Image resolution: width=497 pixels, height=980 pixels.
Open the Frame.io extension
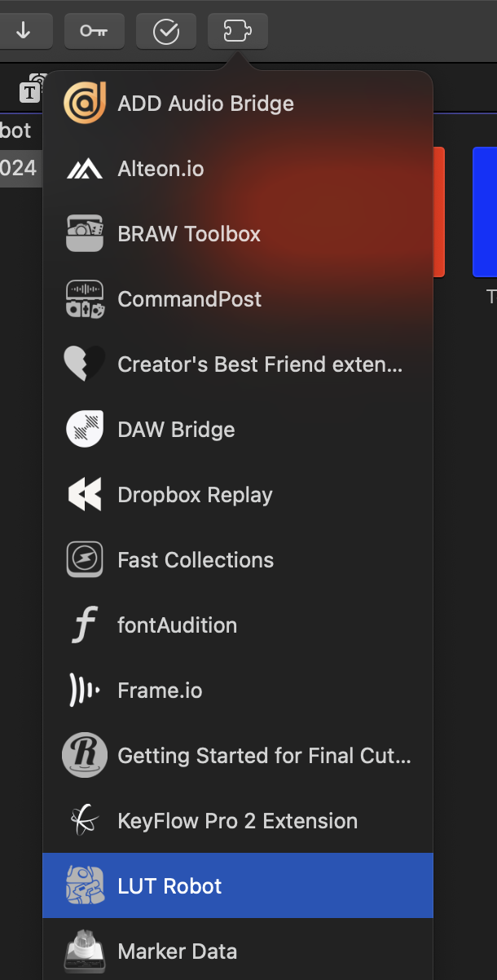160,691
